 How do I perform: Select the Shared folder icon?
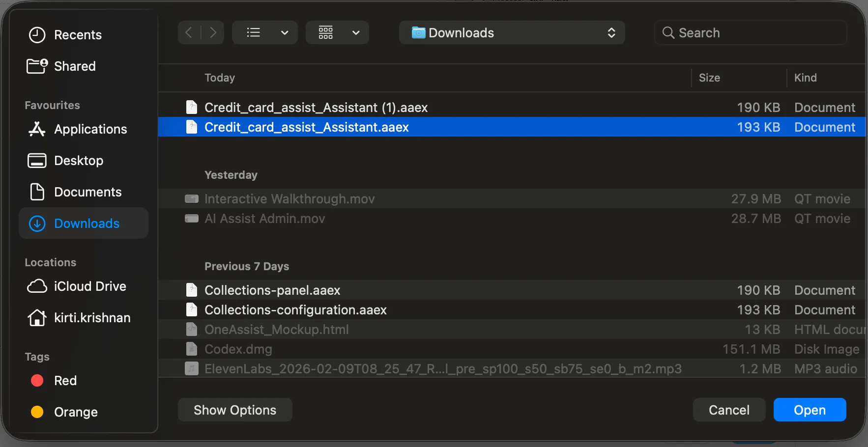37,66
